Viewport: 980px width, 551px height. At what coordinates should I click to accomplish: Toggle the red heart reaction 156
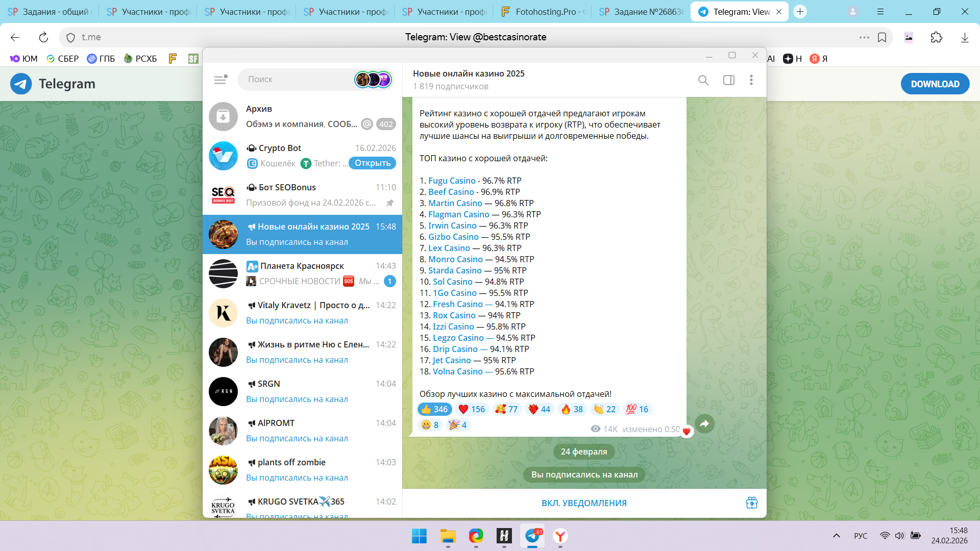click(x=472, y=409)
